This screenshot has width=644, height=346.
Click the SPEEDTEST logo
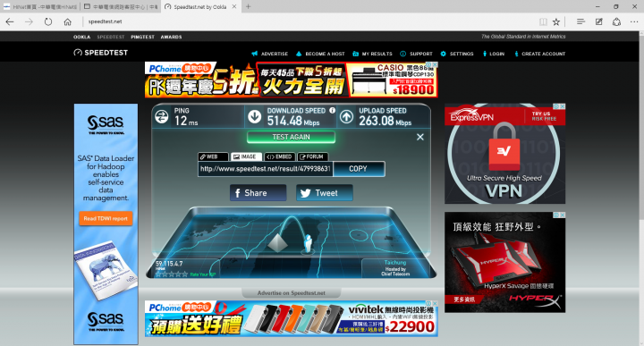[100, 53]
